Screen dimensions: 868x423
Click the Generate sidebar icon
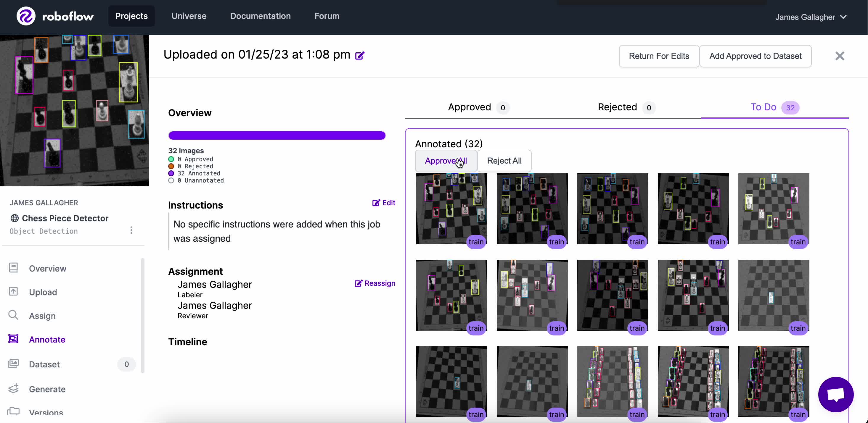14,389
